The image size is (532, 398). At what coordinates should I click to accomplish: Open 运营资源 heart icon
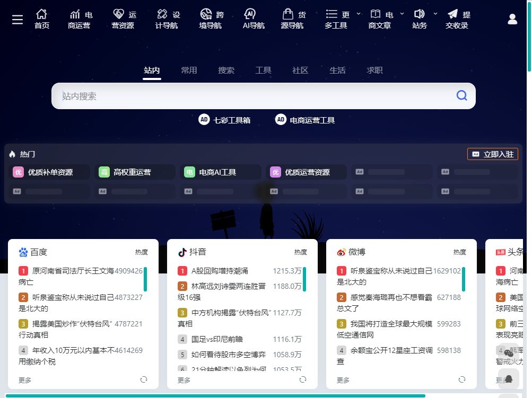click(118, 14)
